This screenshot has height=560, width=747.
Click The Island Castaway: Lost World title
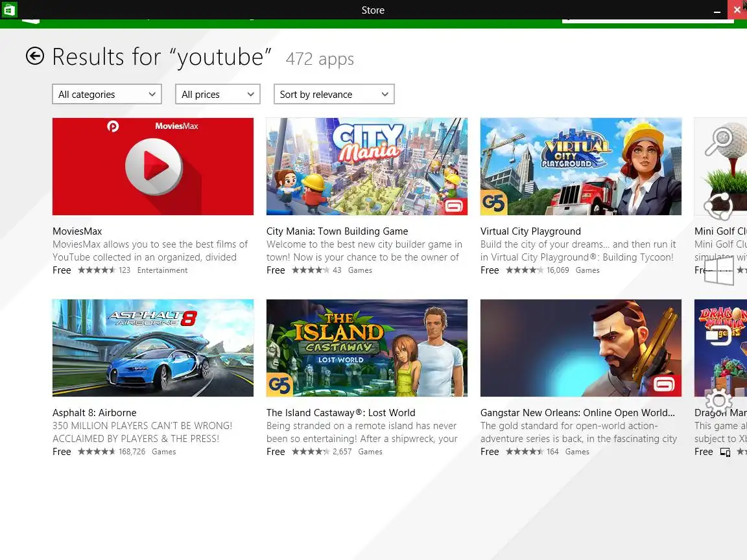point(340,413)
